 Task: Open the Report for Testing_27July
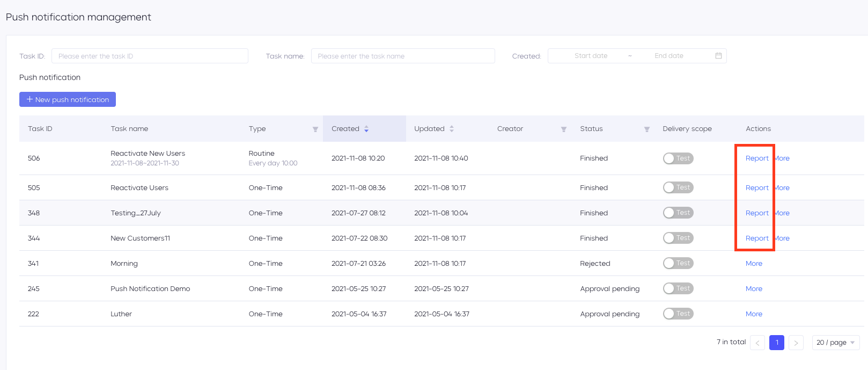(757, 213)
